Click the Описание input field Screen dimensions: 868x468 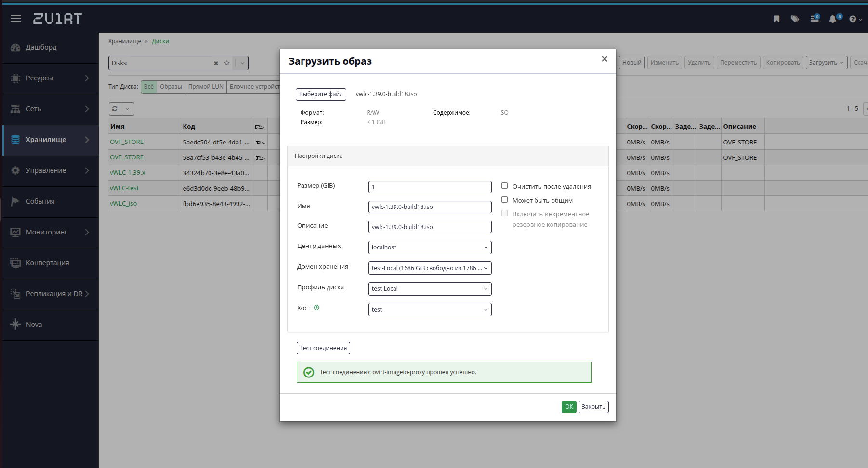click(430, 227)
